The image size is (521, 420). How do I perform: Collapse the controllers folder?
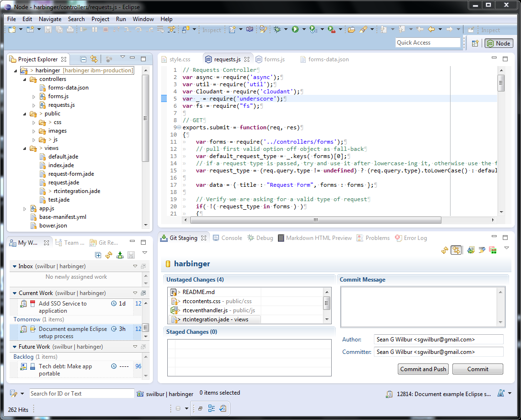(x=24, y=79)
